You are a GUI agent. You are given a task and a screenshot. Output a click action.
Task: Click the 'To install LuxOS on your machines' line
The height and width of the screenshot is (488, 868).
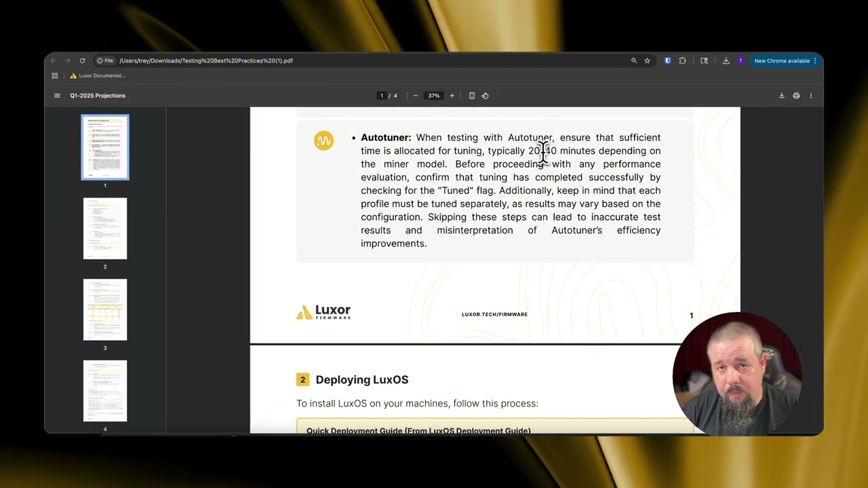[417, 403]
